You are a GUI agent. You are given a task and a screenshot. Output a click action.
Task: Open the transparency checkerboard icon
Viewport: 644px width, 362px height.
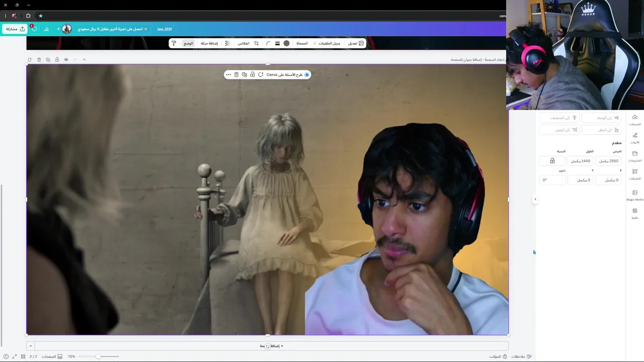tap(227, 43)
